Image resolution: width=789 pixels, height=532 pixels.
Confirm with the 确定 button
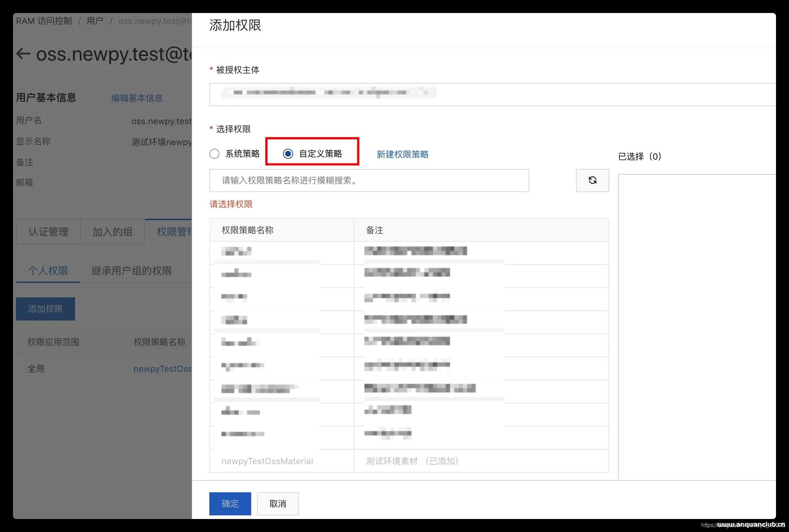(230, 503)
